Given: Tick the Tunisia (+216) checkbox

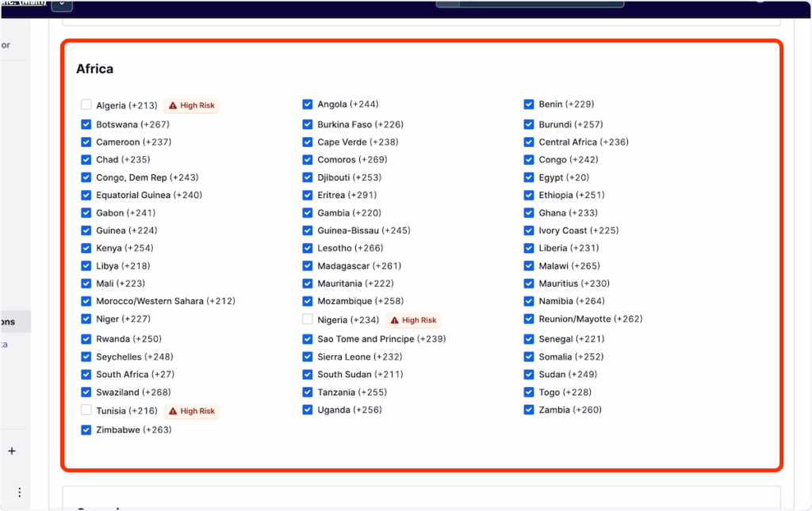Looking at the screenshot, I should pos(86,410).
